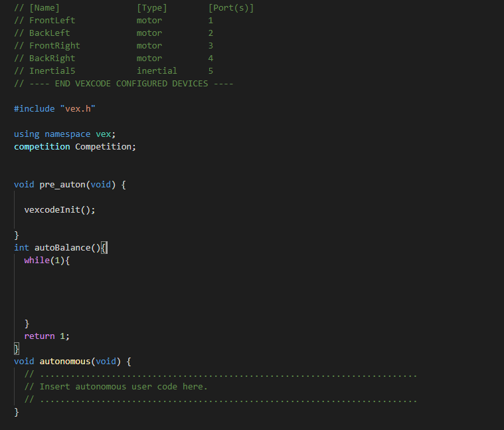
Task: Click the FrontRight device comment
Action: click(54, 46)
